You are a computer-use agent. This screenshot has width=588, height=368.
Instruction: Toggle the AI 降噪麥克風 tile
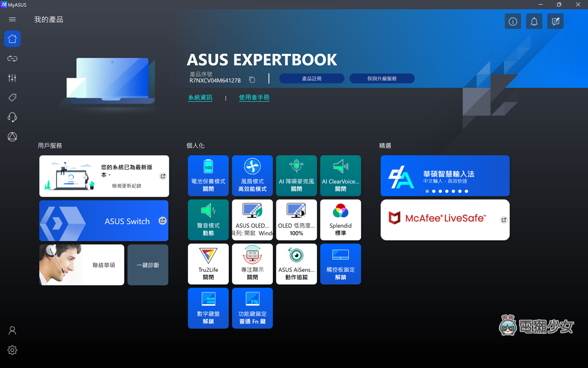pyautogui.click(x=296, y=175)
